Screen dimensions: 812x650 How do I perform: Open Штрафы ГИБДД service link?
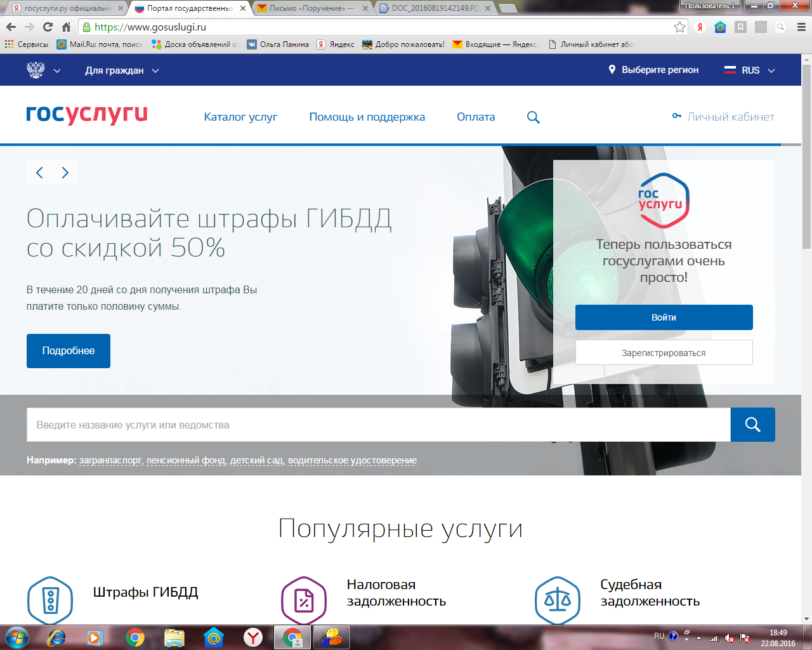tap(146, 592)
